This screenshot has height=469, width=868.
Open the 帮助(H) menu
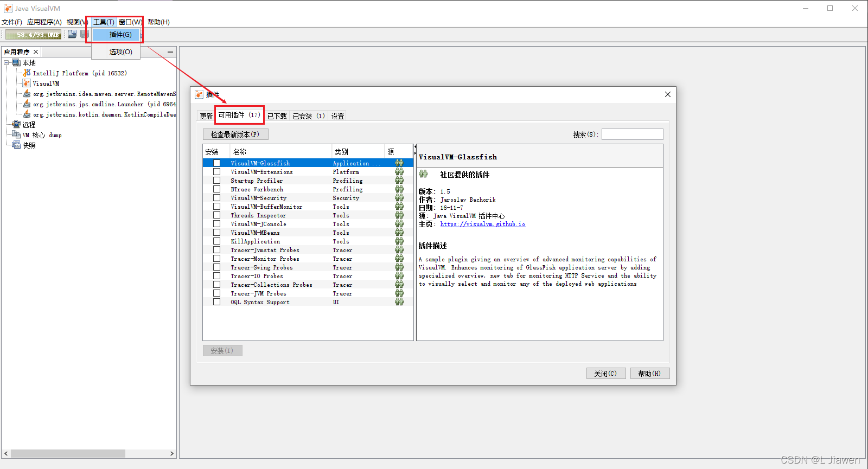[158, 22]
